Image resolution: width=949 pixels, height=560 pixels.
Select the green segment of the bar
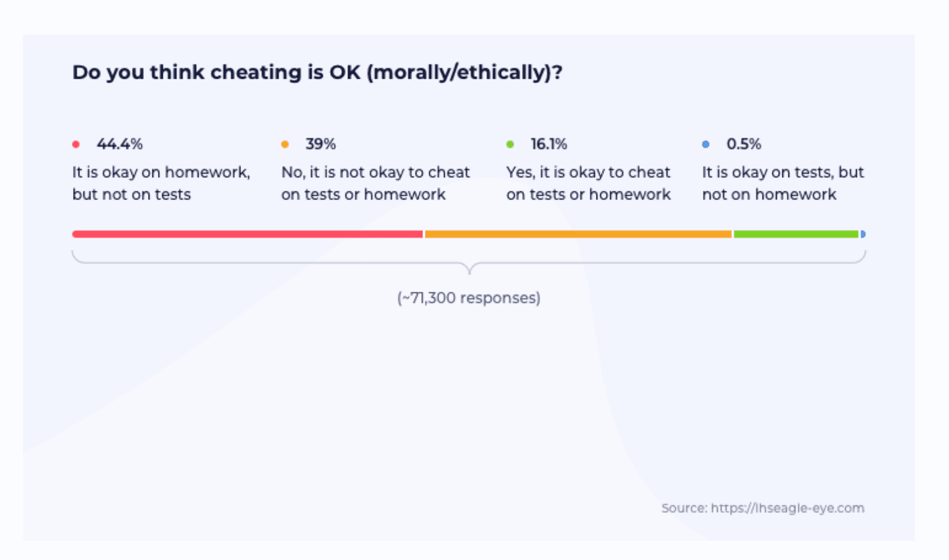[x=796, y=234]
